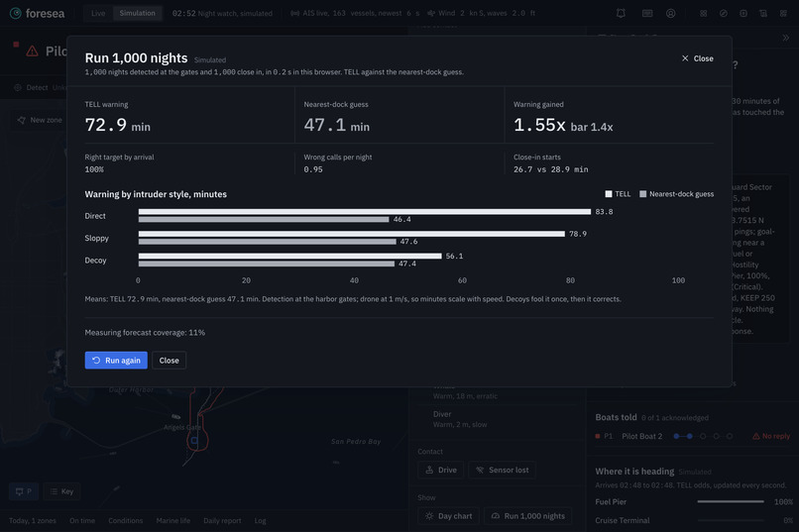
Task: Click the red warning triangle near Pilot title
Action: click(32, 51)
